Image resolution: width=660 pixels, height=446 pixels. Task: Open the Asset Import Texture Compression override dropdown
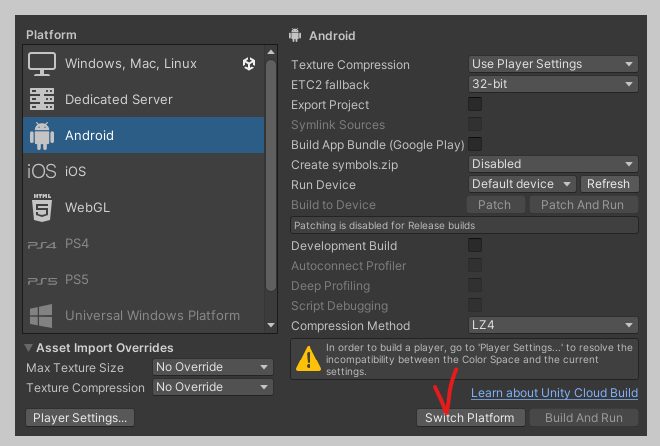[213, 387]
